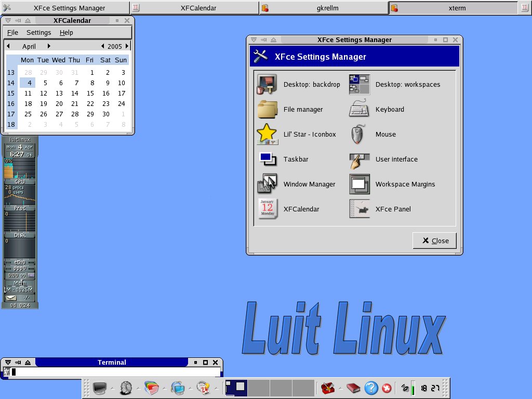This screenshot has width=532, height=399.
Task: Open the Keyboard settings icon
Action: 360,109
